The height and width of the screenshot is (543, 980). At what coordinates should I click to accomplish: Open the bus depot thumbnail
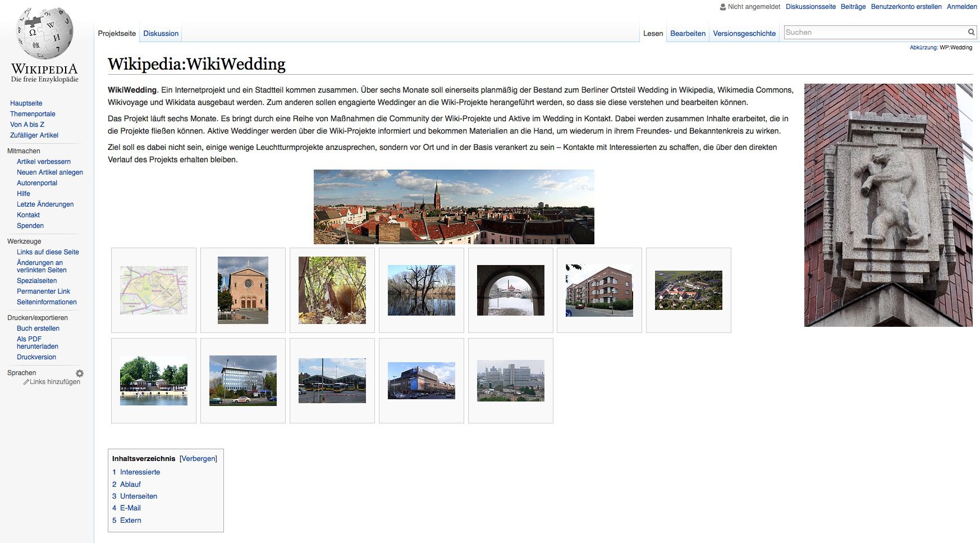[x=332, y=381]
